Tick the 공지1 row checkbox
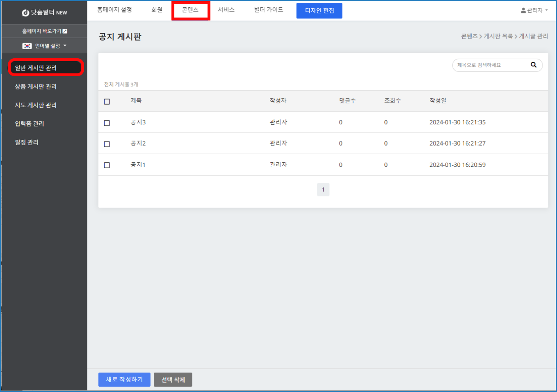This screenshot has height=392, width=557. coord(107,165)
